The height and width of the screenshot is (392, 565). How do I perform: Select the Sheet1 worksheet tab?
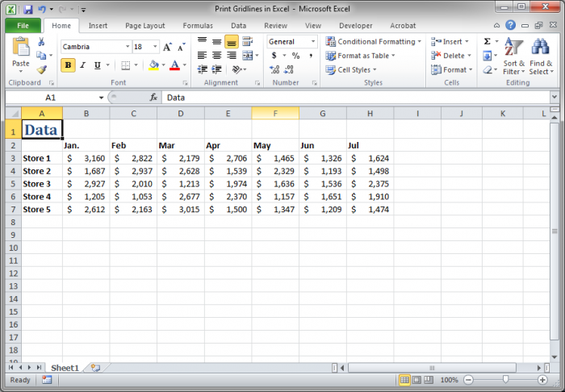[x=65, y=368]
